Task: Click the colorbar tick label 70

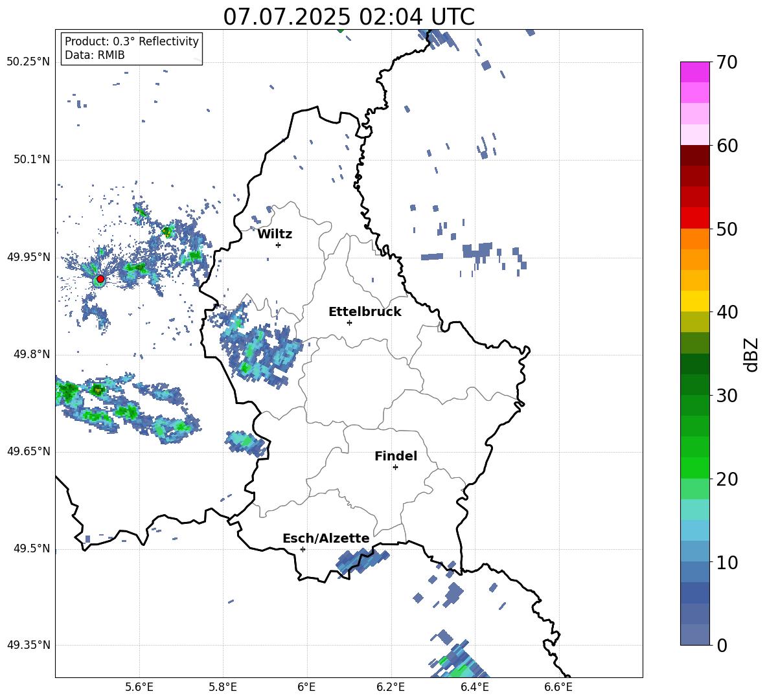Action: pos(727,63)
